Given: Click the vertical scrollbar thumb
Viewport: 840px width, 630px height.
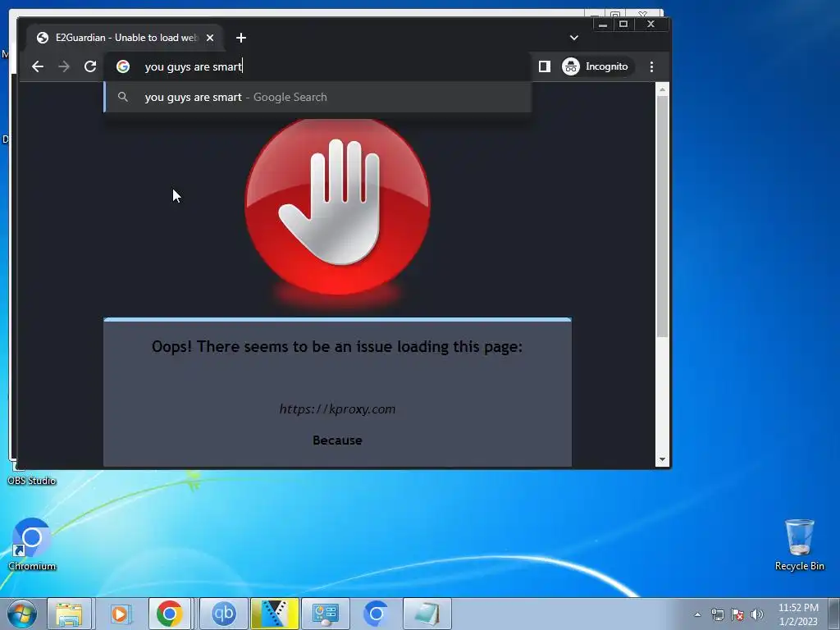Looking at the screenshot, I should (663, 217).
